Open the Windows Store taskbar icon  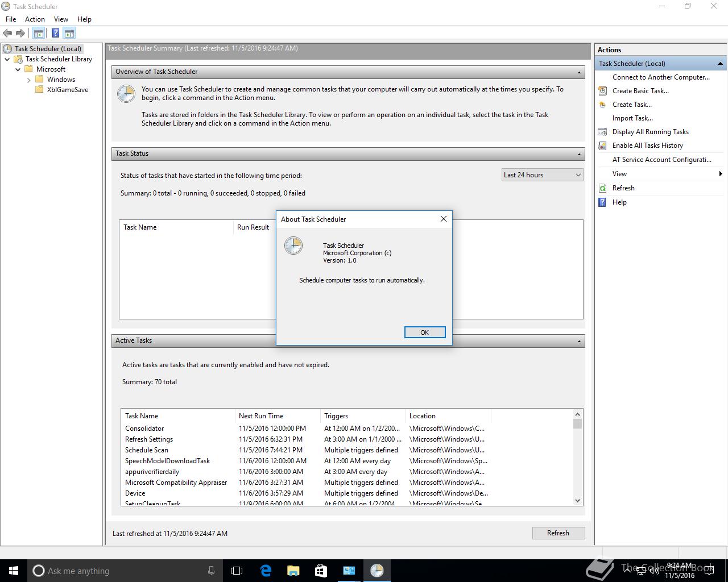point(321,571)
